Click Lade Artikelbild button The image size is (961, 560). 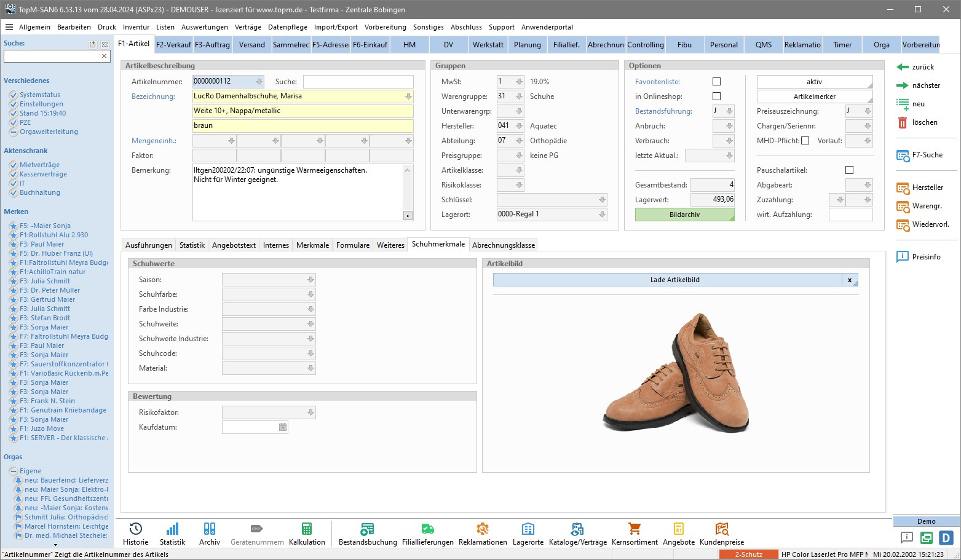click(x=668, y=280)
